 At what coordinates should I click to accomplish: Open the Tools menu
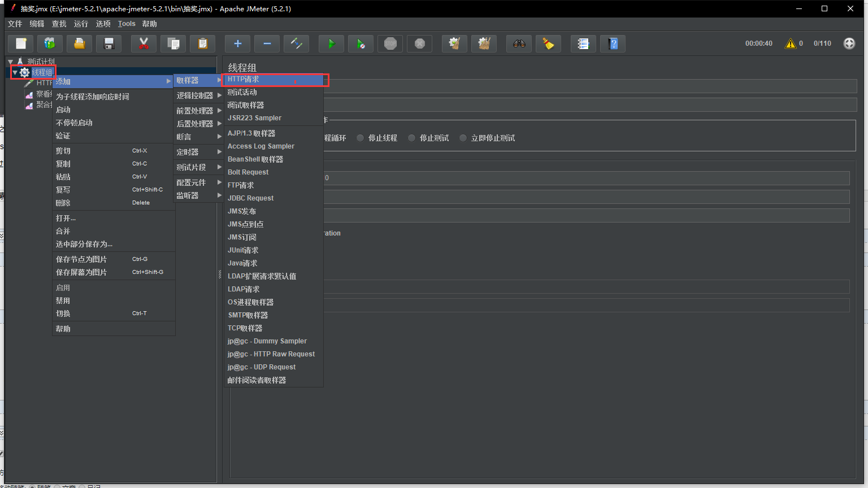click(127, 24)
